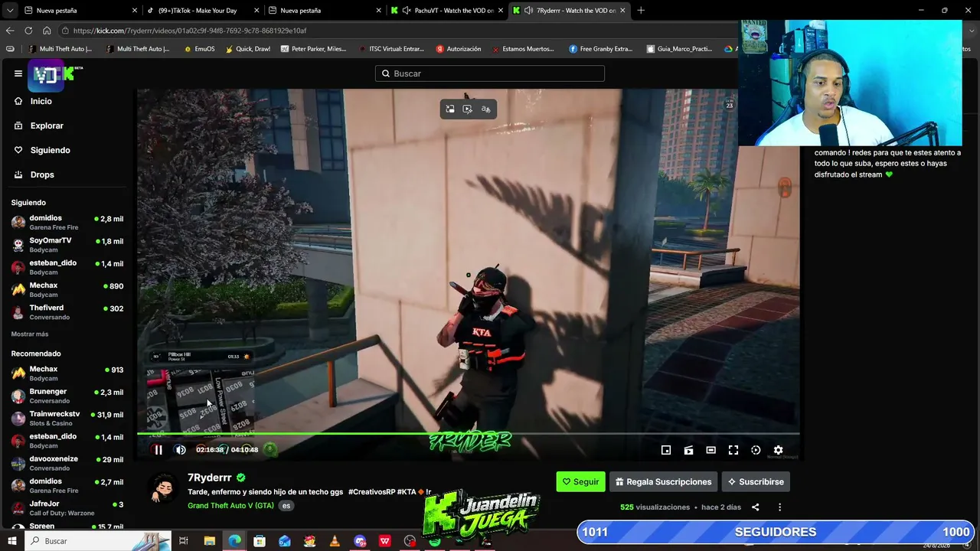Click the video overlay translate icon
Image resolution: width=980 pixels, height=551 pixels.
coord(485,109)
